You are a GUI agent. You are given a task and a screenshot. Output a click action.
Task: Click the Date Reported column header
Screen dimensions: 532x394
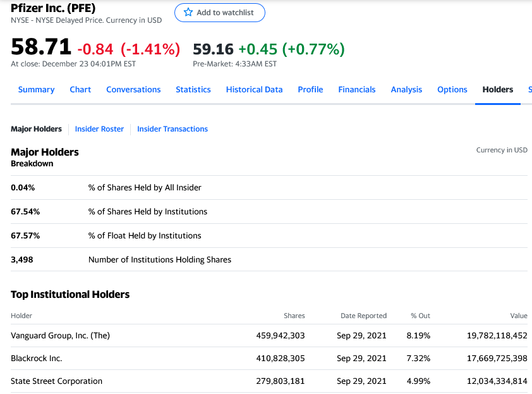point(363,316)
